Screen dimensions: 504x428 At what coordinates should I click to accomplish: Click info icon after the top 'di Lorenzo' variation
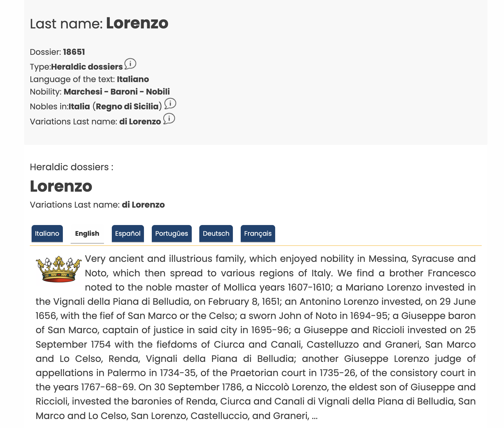click(169, 119)
